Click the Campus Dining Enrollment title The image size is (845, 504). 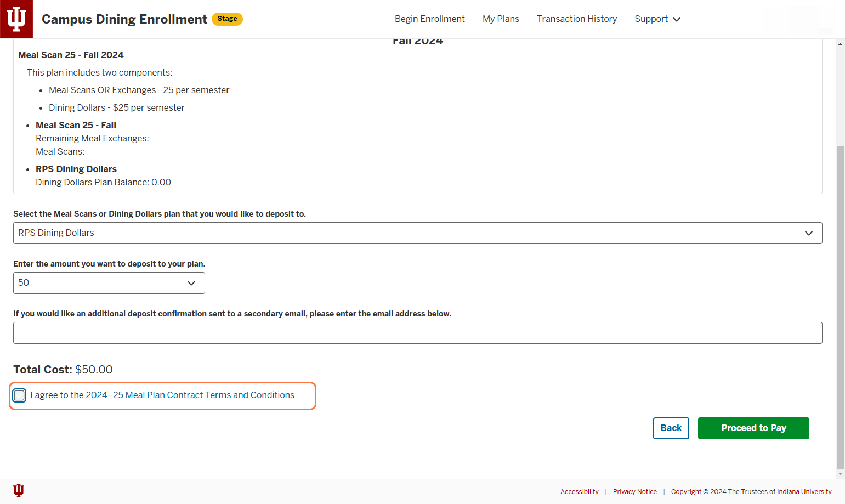[x=124, y=19]
